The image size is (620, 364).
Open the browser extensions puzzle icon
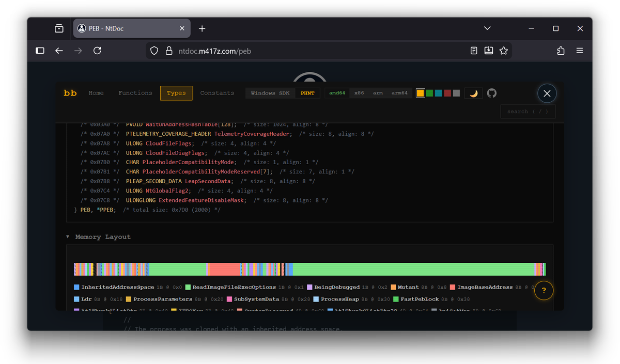[561, 51]
